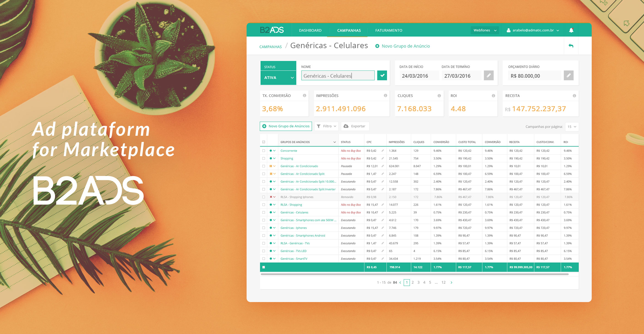
Task: Change campaigns per page dropdown 15
Action: click(x=572, y=127)
